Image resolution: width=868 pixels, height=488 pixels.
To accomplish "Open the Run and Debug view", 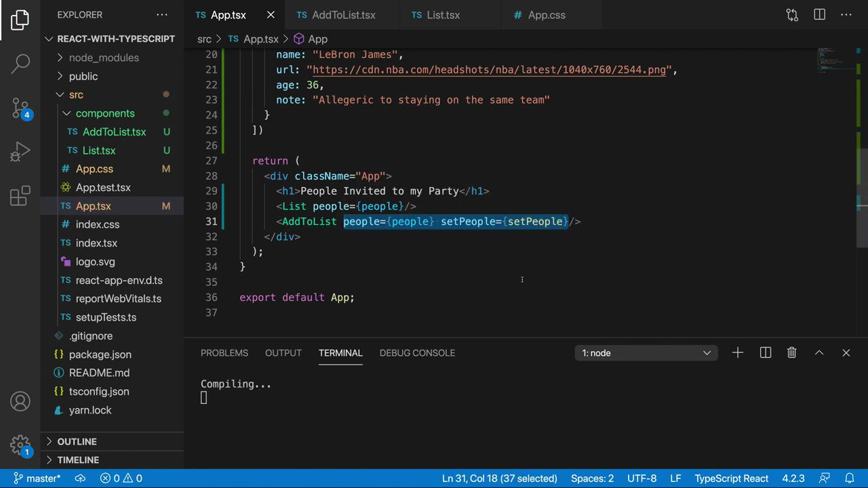I will [x=20, y=152].
